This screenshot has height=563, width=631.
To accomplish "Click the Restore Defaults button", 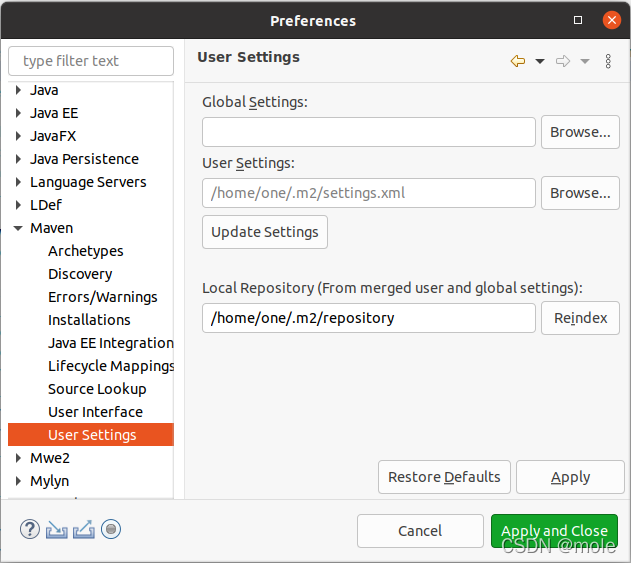I will click(444, 477).
